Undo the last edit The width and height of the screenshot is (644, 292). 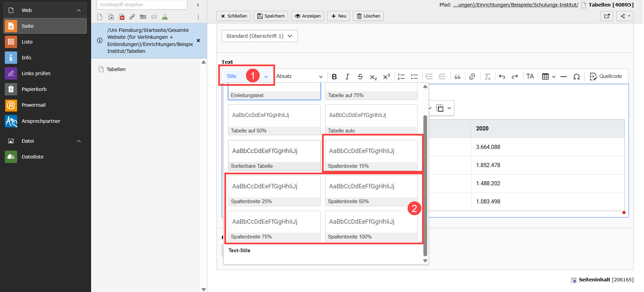[502, 77]
